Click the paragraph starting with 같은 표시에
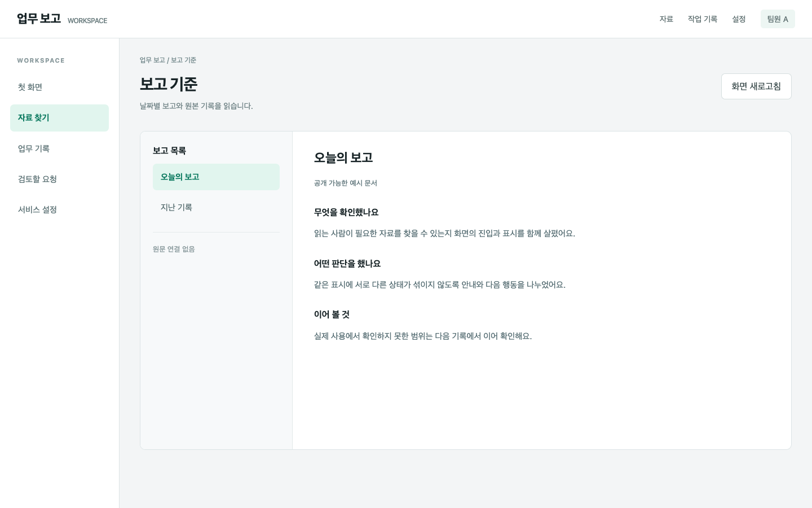Screen dimensions: 812x508 (x=440, y=285)
